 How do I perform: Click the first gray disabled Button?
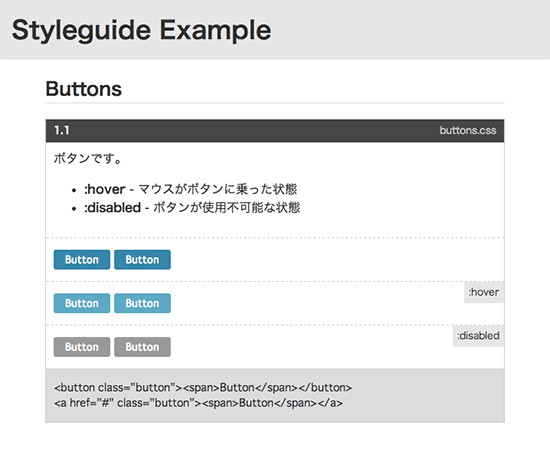[82, 347]
